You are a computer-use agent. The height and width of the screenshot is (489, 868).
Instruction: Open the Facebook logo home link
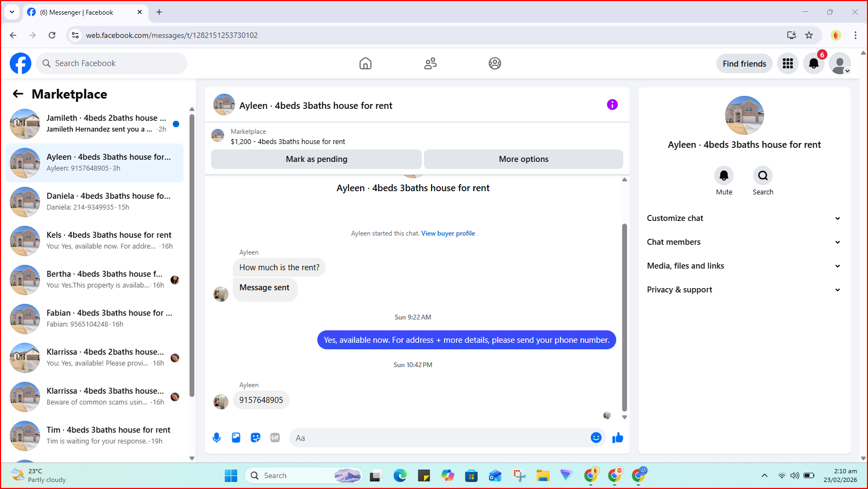pyautogui.click(x=21, y=63)
